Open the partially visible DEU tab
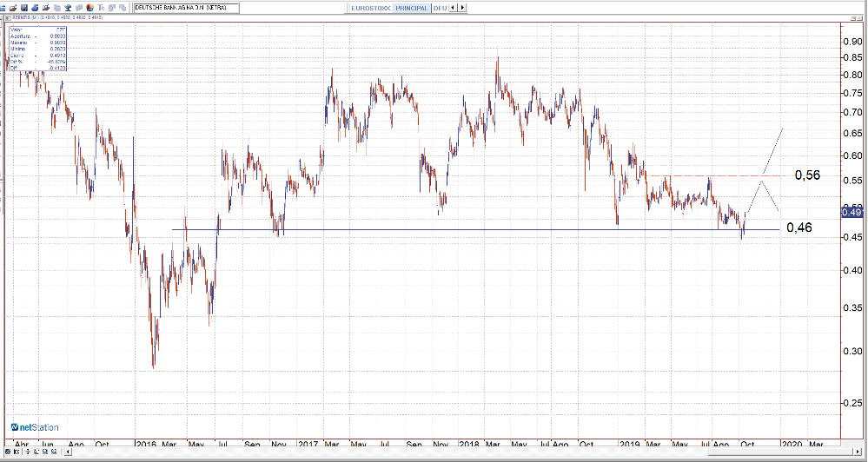The width and height of the screenshot is (868, 462). (440, 8)
